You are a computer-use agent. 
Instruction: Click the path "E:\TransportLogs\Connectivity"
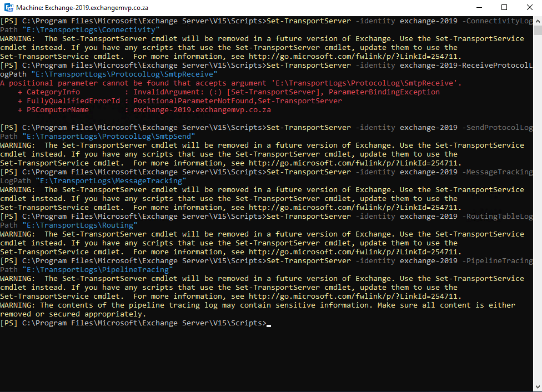click(x=91, y=30)
